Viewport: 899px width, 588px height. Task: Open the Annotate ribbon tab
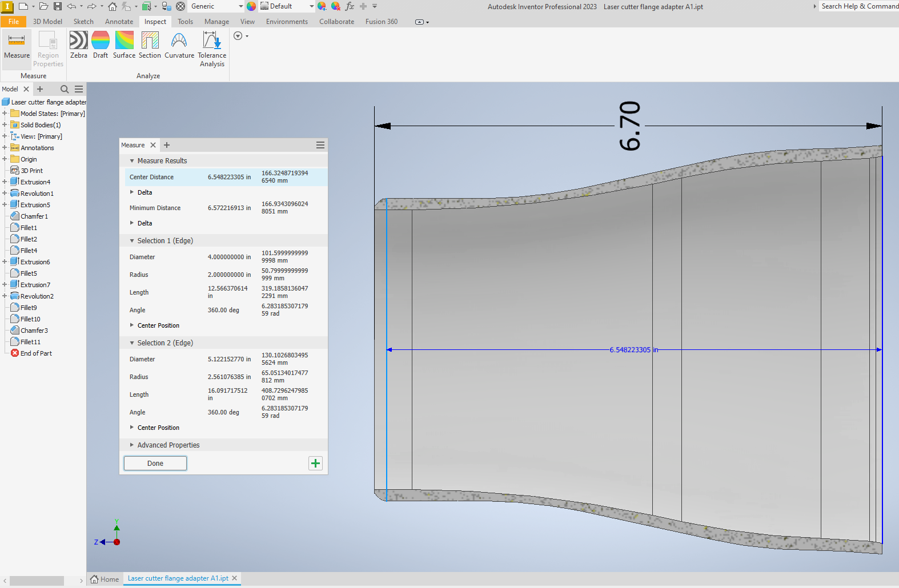(119, 22)
